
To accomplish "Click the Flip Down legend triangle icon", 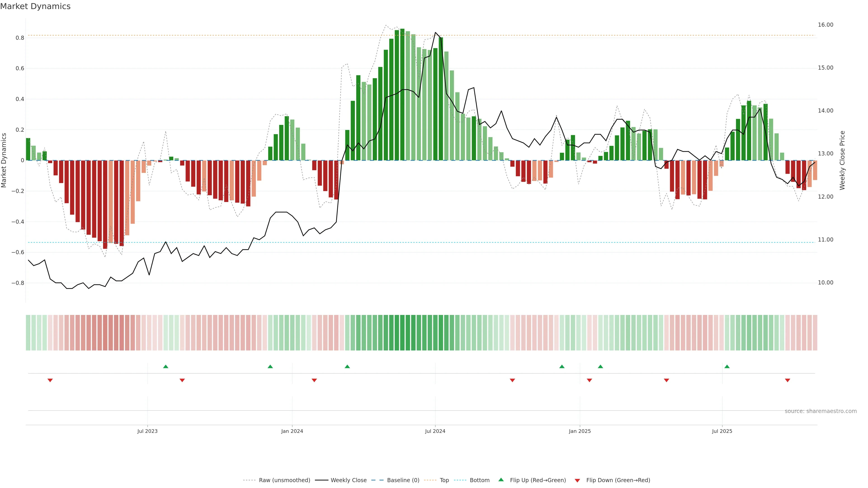I will [x=577, y=481].
